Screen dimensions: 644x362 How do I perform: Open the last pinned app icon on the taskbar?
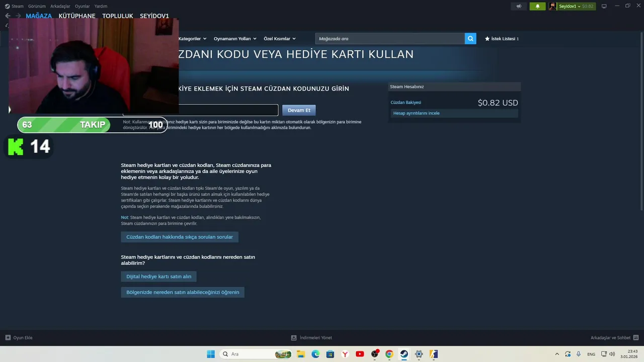pos(434,354)
